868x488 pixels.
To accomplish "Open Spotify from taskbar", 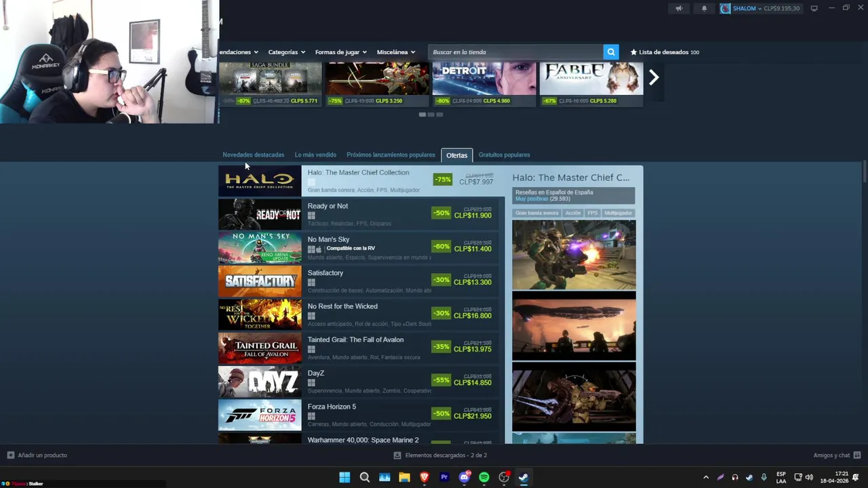I will click(484, 477).
